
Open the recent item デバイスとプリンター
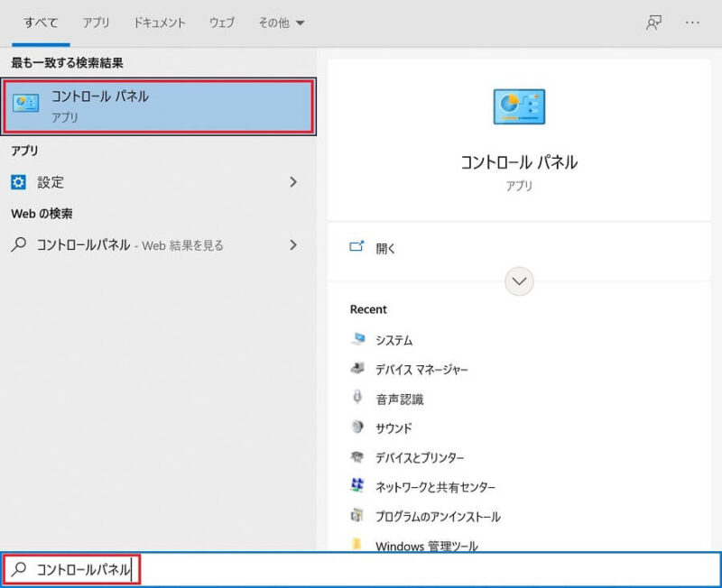(420, 458)
